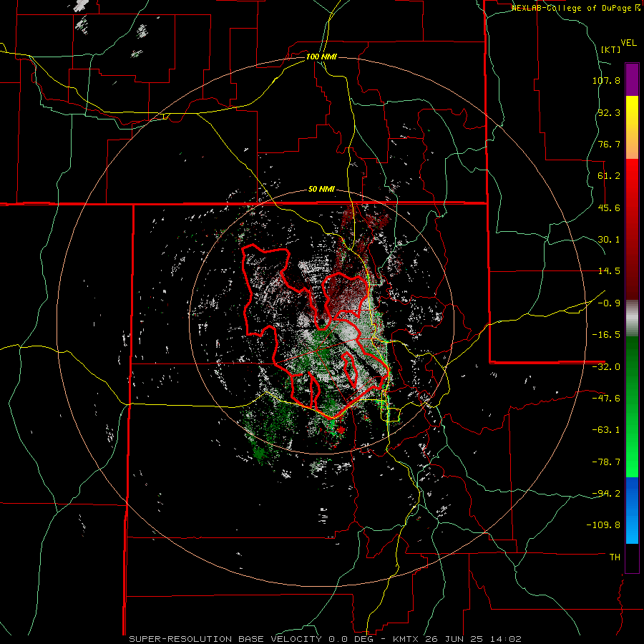644x644 pixels.
Task: Click the yellow-orange segment of color bar
Action: (632, 127)
